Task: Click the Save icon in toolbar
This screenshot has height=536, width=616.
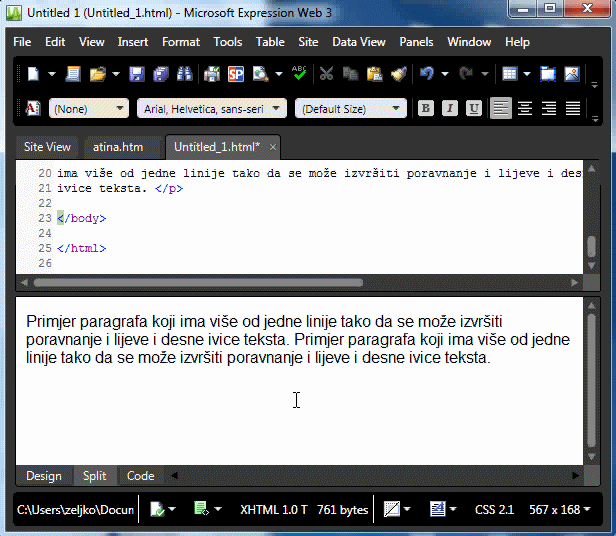Action: [x=136, y=74]
